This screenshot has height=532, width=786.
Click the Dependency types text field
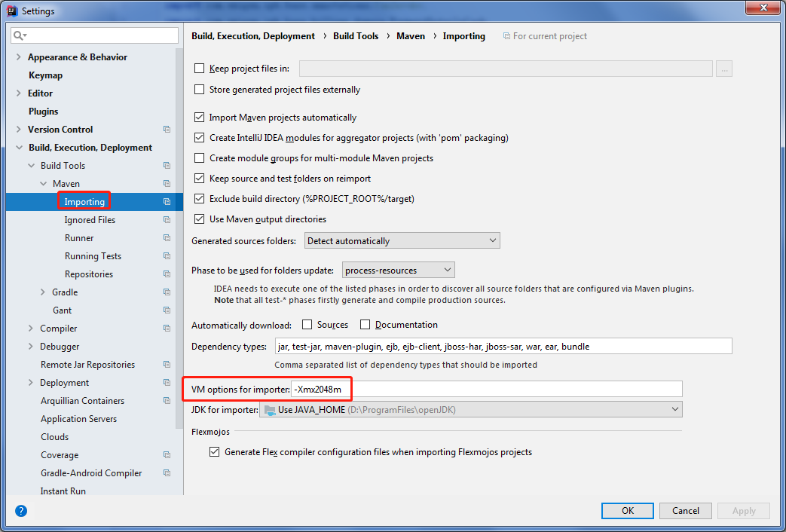point(503,346)
